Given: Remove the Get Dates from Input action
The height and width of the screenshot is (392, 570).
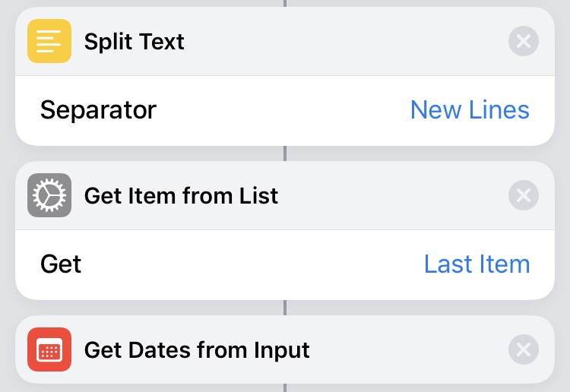Looking at the screenshot, I should (x=524, y=349).
